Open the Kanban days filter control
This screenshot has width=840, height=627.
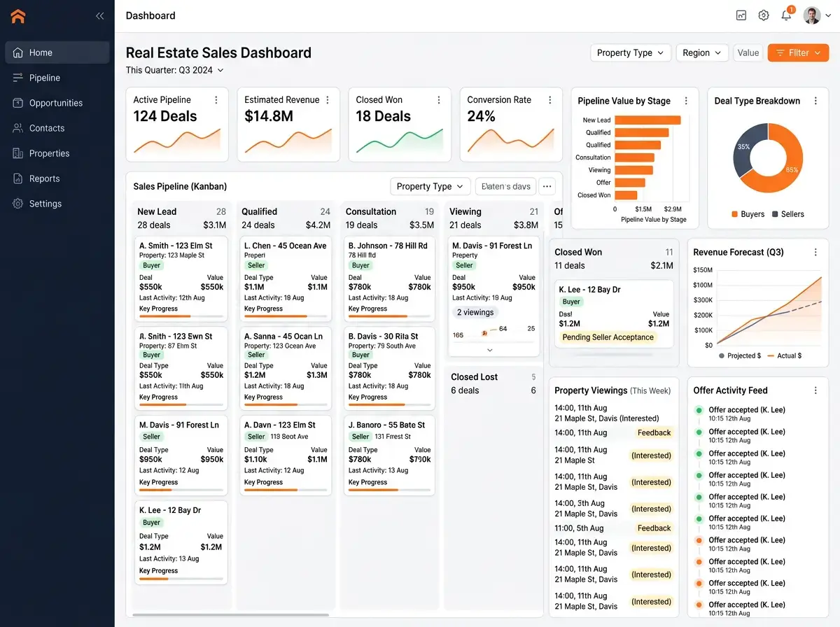click(505, 186)
